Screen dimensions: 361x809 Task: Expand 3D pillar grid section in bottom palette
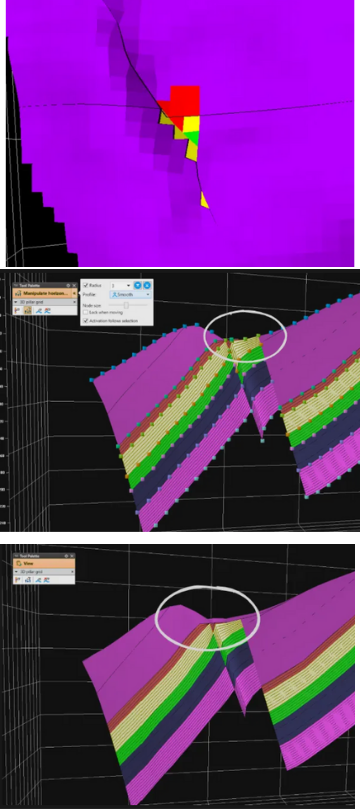click(x=16, y=572)
